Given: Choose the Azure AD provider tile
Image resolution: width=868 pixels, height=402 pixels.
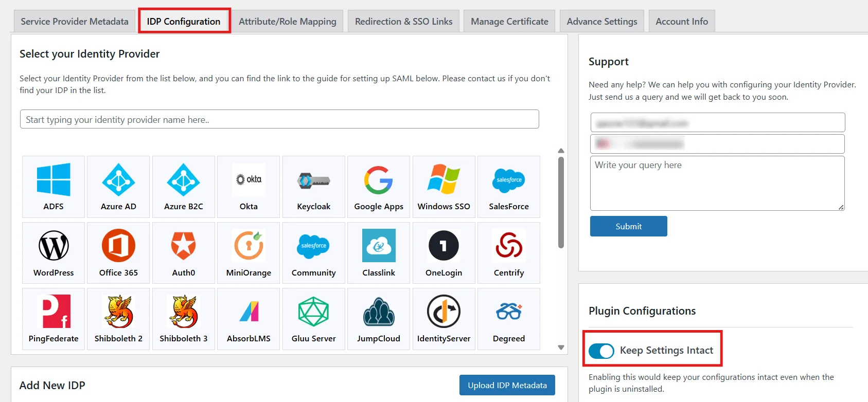Looking at the screenshot, I should pyautogui.click(x=118, y=186).
